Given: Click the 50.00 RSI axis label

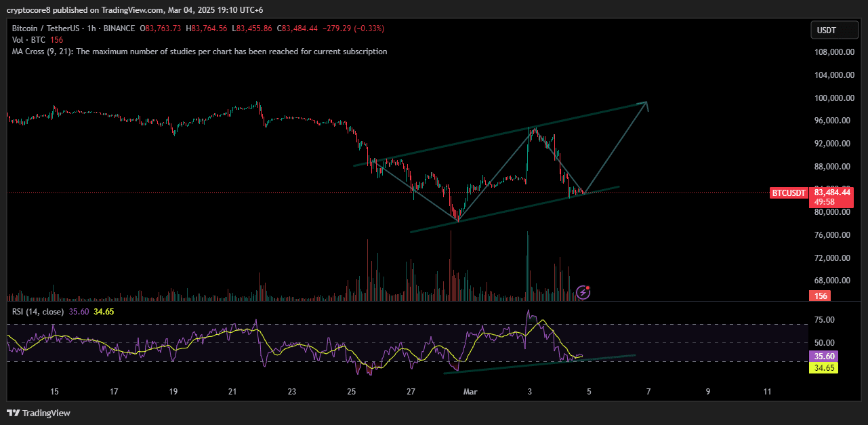Looking at the screenshot, I should pyautogui.click(x=825, y=343).
